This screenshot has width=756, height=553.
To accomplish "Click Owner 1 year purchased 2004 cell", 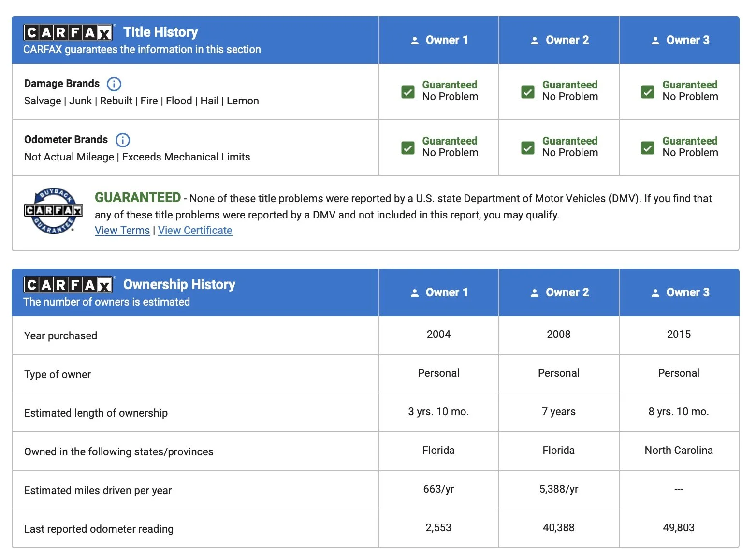I will pyautogui.click(x=439, y=335).
